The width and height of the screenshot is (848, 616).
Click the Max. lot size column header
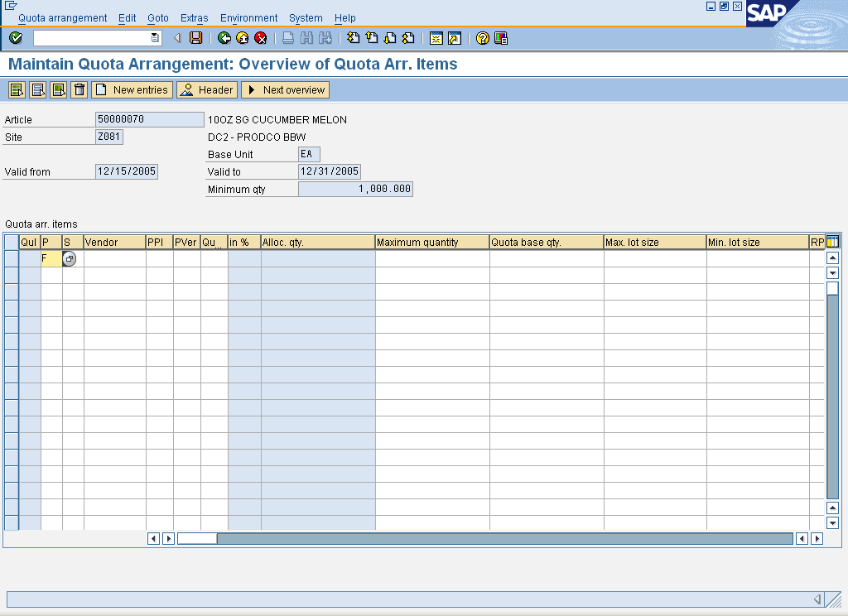(x=655, y=243)
